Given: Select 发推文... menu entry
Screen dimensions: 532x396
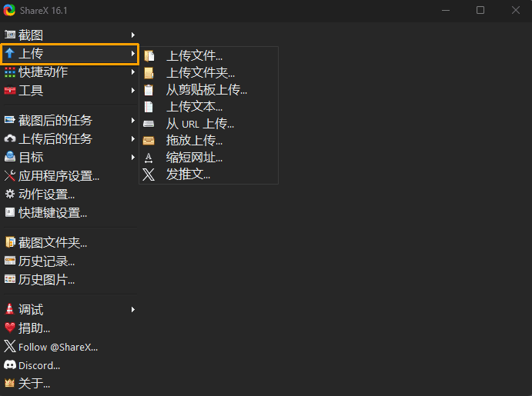Looking at the screenshot, I should (x=209, y=175).
